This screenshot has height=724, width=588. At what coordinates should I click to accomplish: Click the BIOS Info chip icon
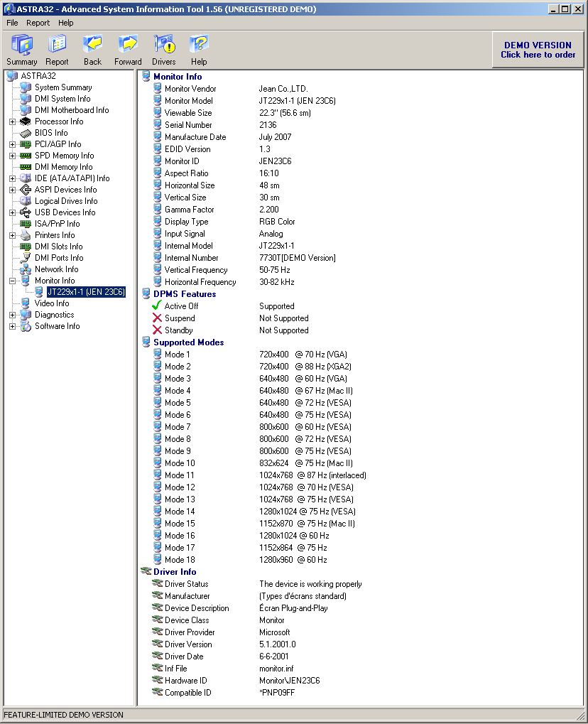[26, 133]
